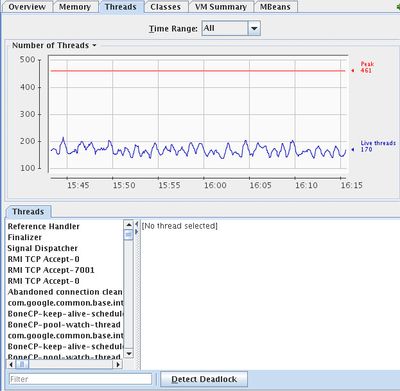400x391 pixels.
Task: Open the Memory tab
Action: pyautogui.click(x=75, y=7)
